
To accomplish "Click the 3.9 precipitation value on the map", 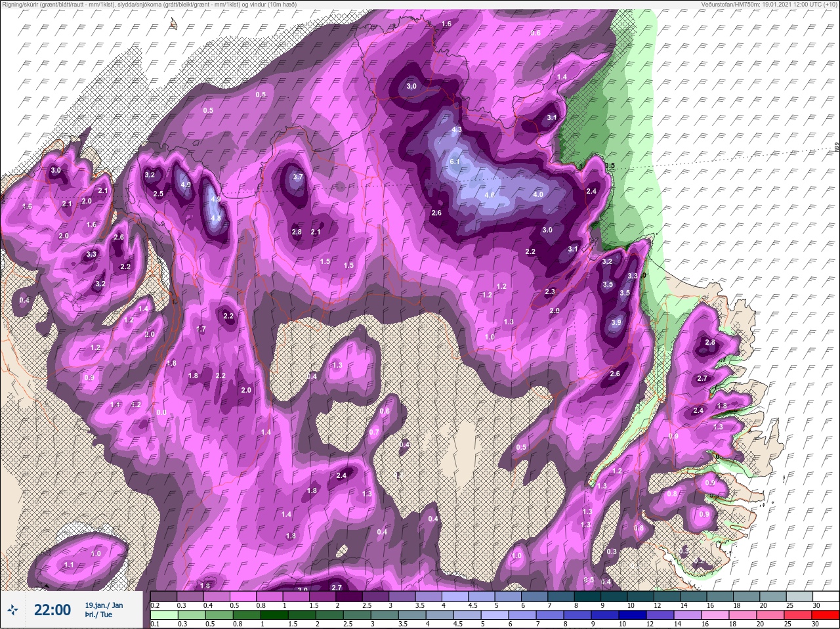I will [x=616, y=322].
